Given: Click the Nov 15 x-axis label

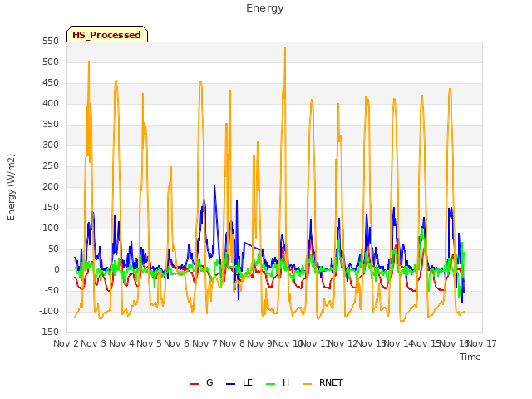Looking at the screenshot, I should (426, 343).
